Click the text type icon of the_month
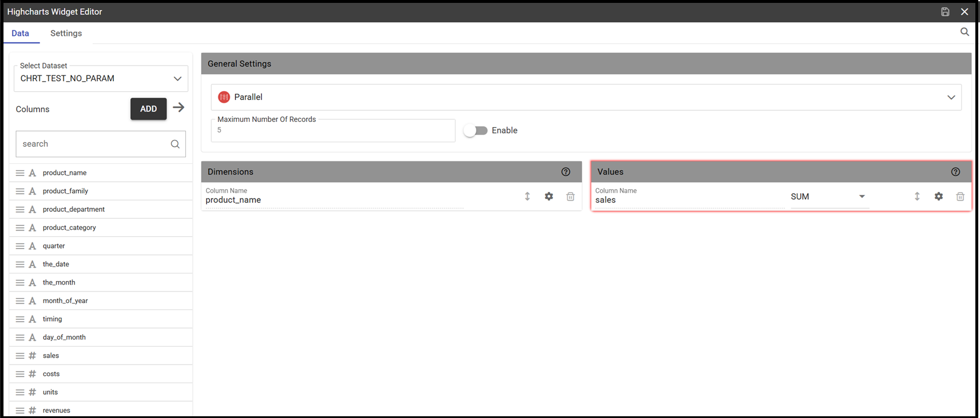 coord(33,283)
